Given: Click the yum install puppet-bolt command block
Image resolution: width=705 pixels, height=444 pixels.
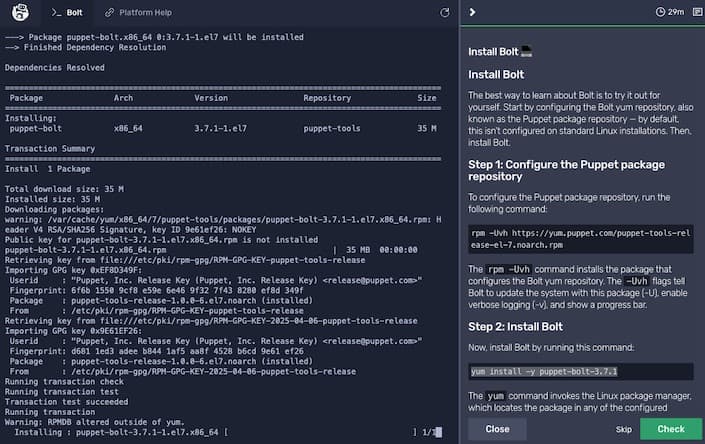Looking at the screenshot, I should pos(580,371).
